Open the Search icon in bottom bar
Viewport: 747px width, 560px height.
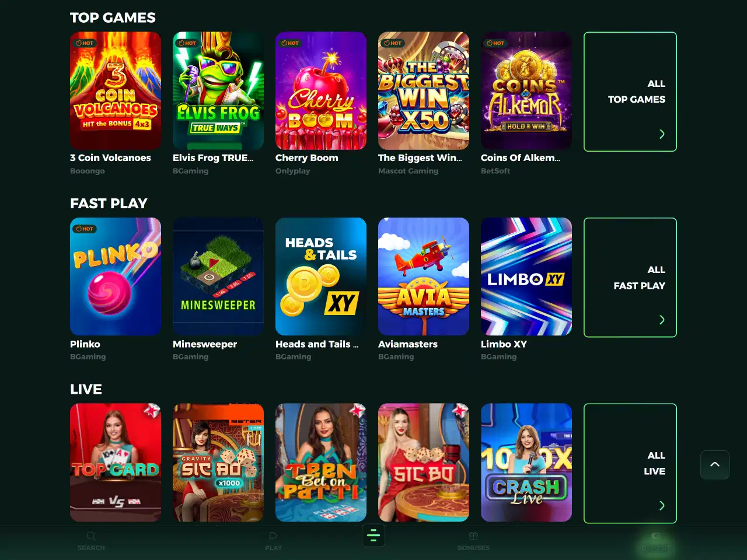point(91,535)
